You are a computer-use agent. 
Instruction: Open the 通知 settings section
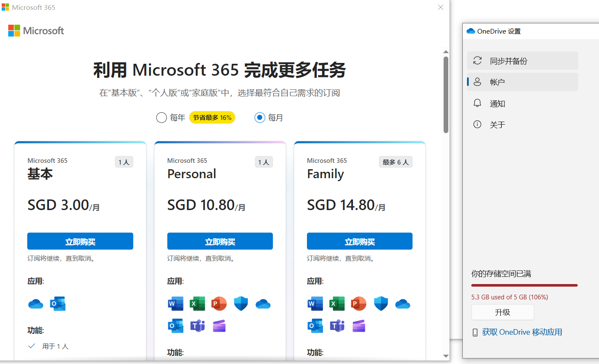coord(522,103)
